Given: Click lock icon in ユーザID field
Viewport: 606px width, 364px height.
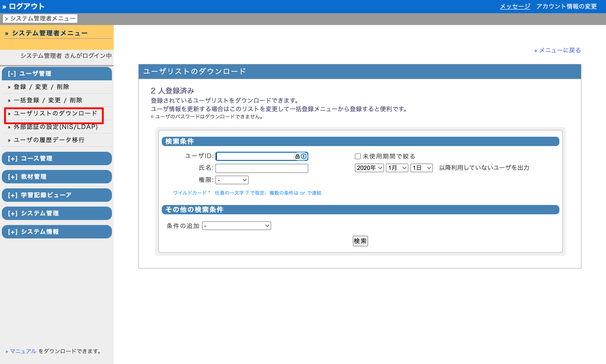Looking at the screenshot, I should [x=297, y=156].
